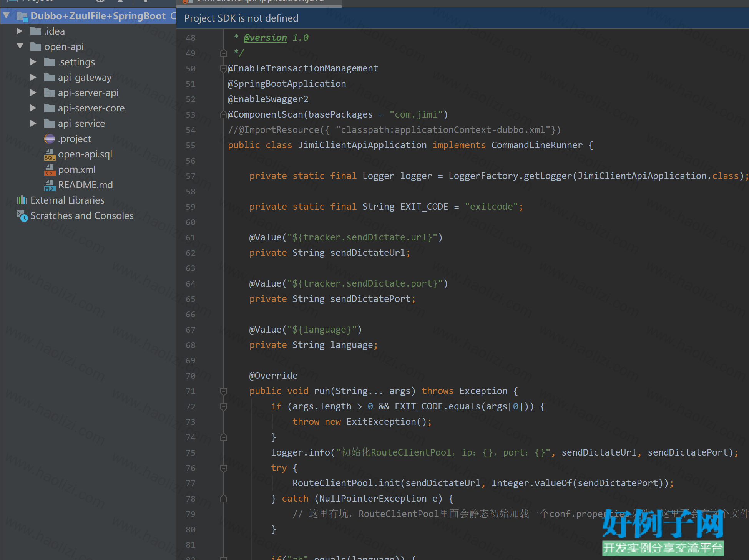Select the api-gateway module row

pos(88,77)
